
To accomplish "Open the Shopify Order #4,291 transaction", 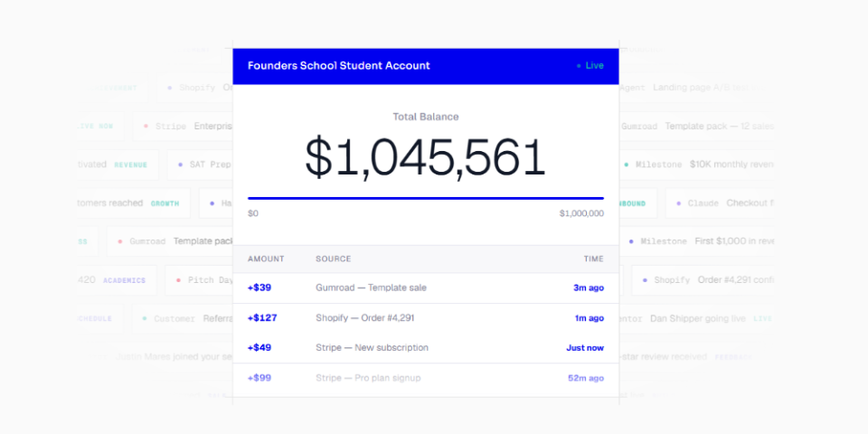I will (426, 318).
